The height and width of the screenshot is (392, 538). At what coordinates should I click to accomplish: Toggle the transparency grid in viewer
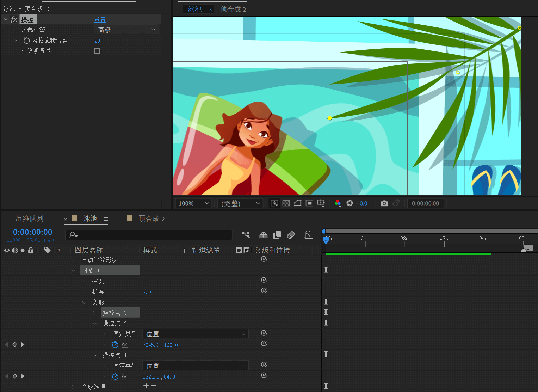(x=286, y=203)
